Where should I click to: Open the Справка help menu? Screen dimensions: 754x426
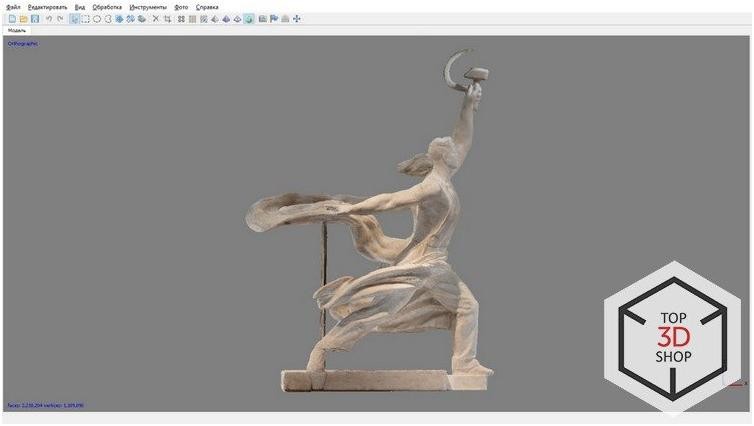[x=207, y=7]
